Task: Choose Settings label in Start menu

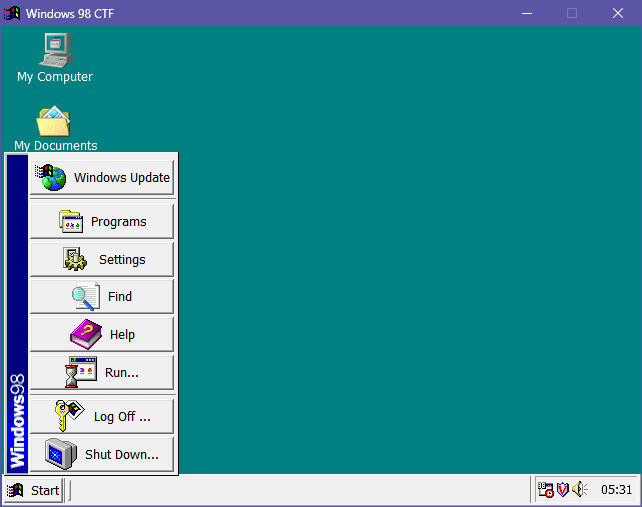Action: [122, 260]
